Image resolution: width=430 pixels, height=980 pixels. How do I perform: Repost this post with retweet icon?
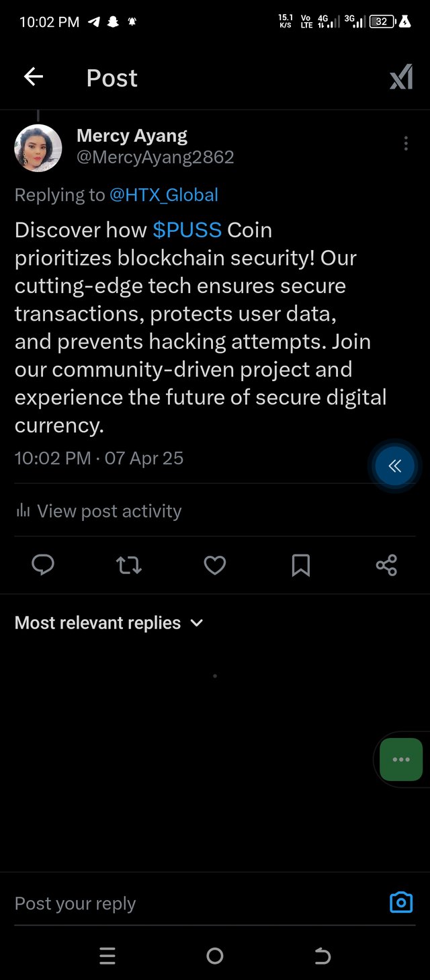tap(129, 565)
